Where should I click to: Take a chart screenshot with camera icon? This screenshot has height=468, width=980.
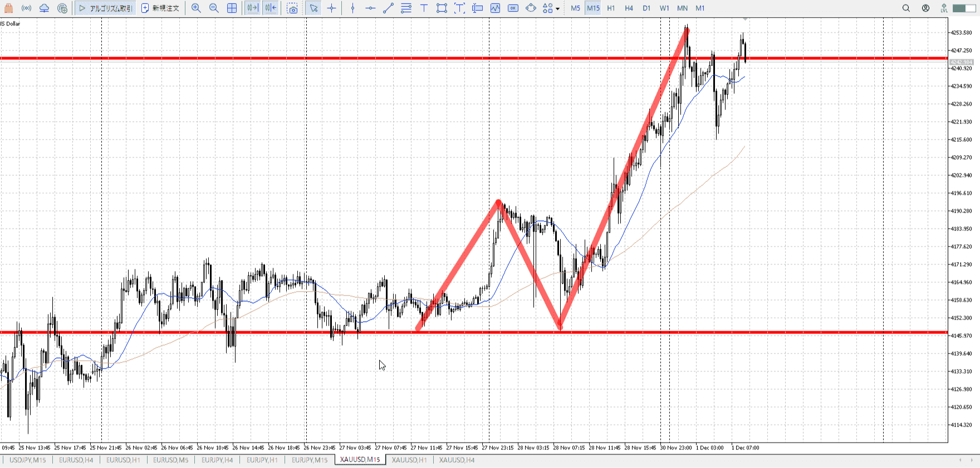click(292, 8)
